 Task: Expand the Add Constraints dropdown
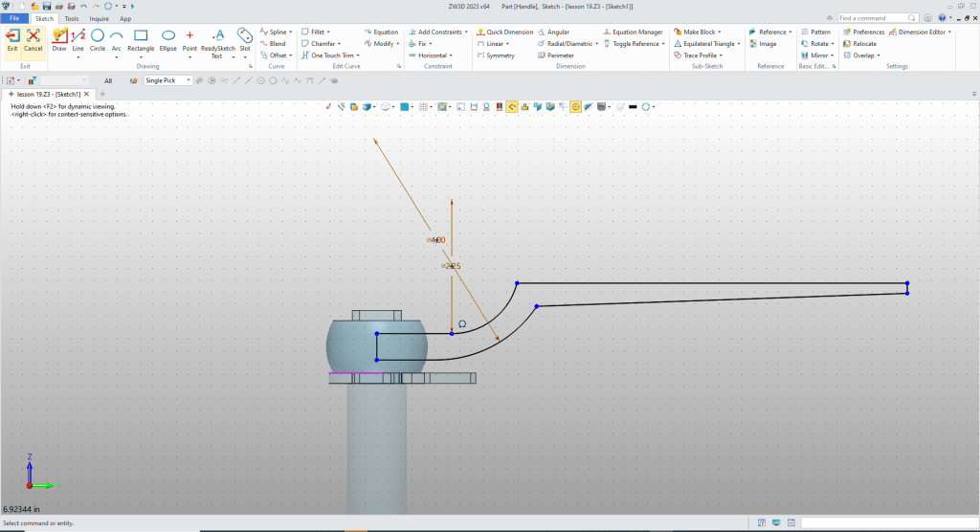pyautogui.click(x=467, y=32)
